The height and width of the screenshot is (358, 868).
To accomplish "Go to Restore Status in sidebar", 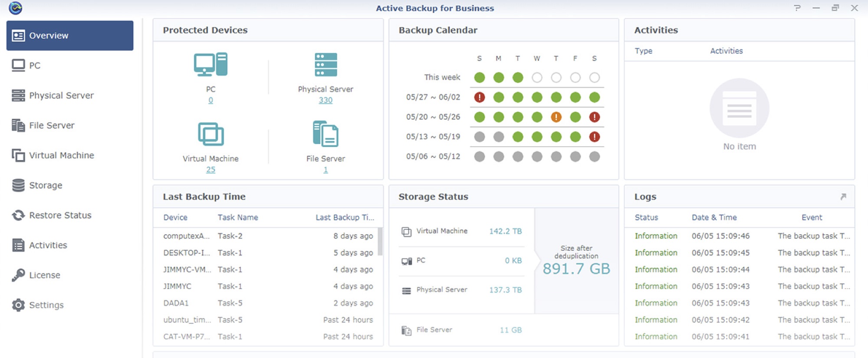I will pos(60,215).
